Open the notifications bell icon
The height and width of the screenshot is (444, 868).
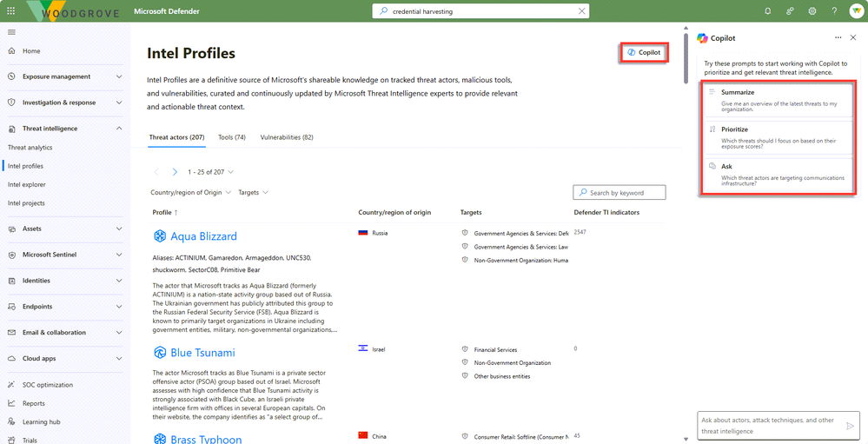click(x=768, y=11)
